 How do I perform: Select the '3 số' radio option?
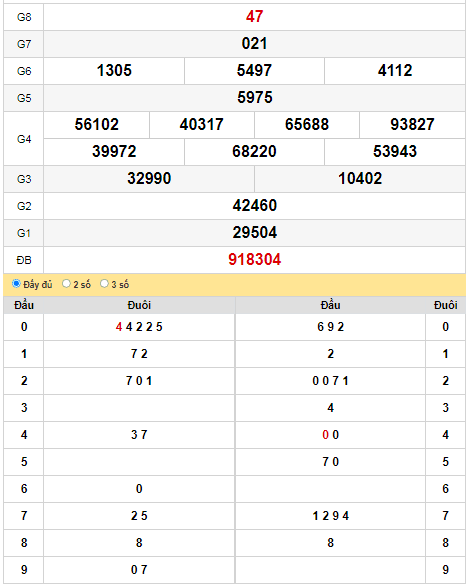104,284
